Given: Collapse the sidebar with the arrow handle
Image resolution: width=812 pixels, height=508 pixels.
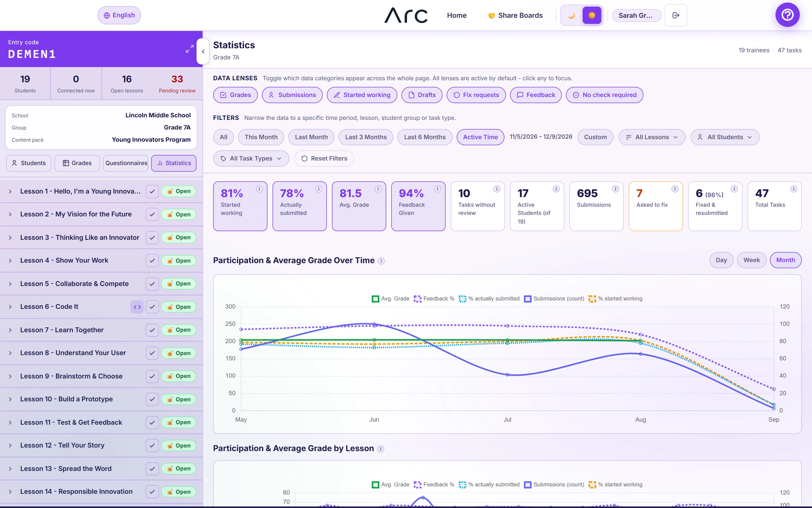Looking at the screenshot, I should tap(203, 51).
